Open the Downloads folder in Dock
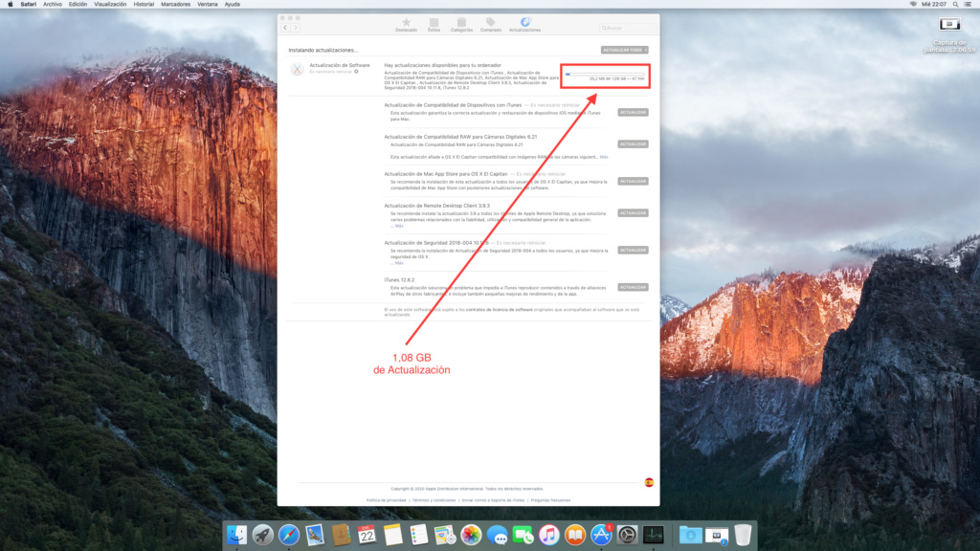The width and height of the screenshot is (980, 551). (690, 535)
